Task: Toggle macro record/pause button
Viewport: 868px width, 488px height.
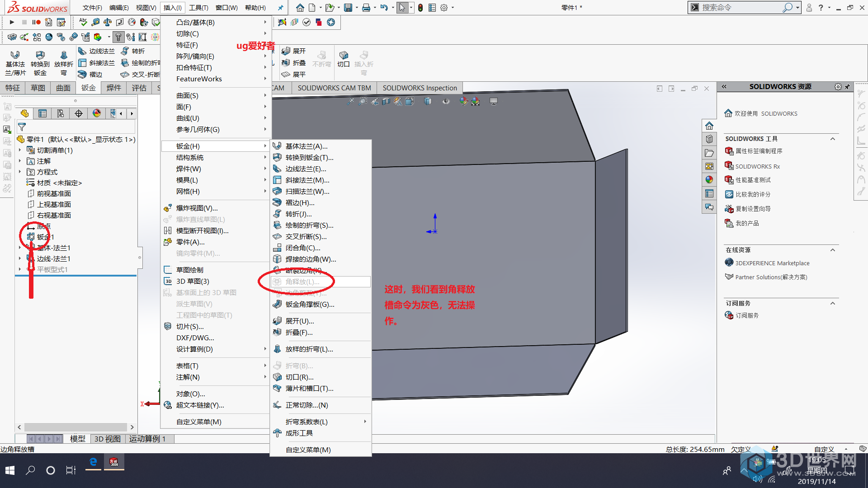Action: point(36,22)
